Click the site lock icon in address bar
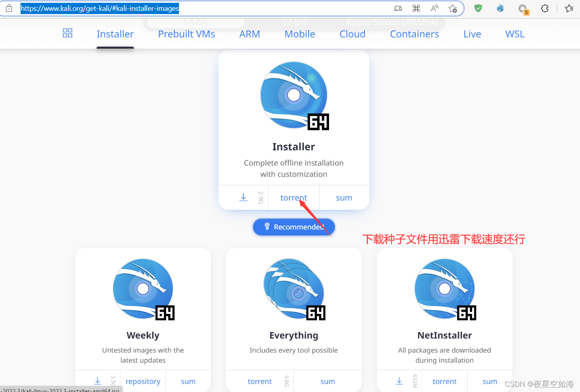Viewport: 580px width, 392px height. [x=9, y=8]
